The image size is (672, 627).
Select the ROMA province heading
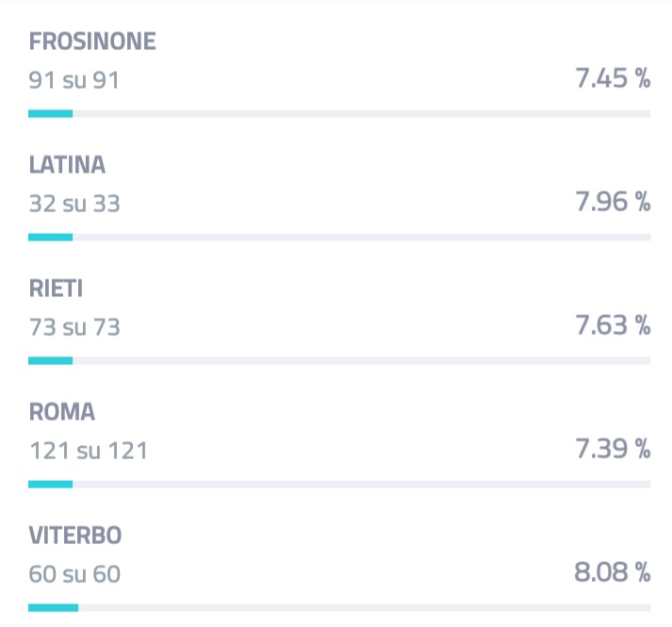point(61,412)
